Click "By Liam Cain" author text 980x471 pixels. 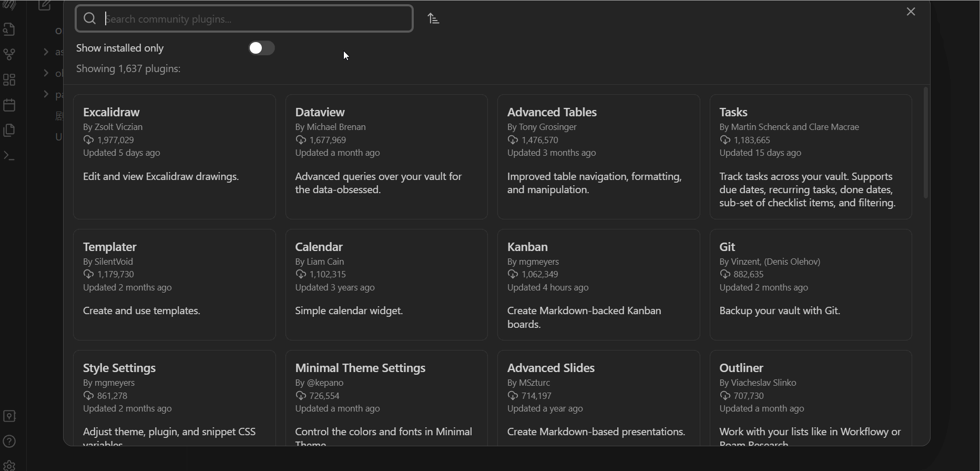pos(320,262)
